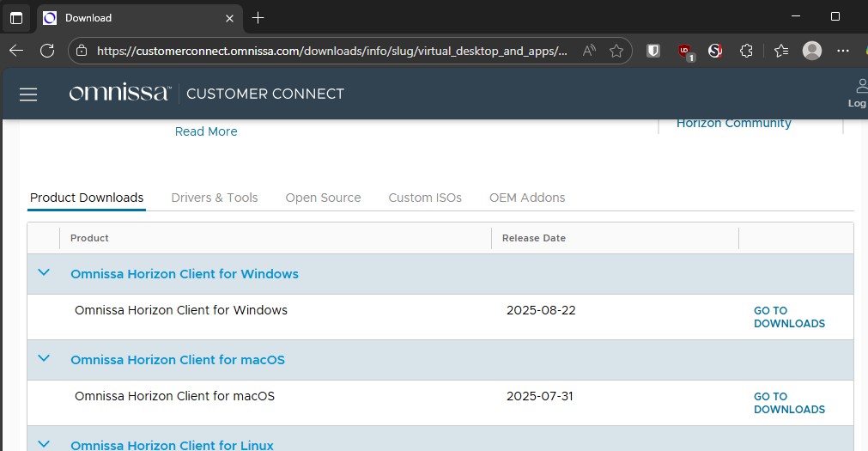The image size is (868, 451).
Task: Go to downloads for Windows client
Action: 788,317
